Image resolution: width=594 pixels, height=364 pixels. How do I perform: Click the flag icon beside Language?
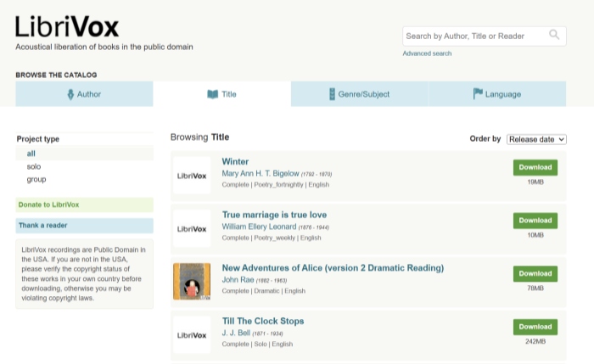[478, 94]
